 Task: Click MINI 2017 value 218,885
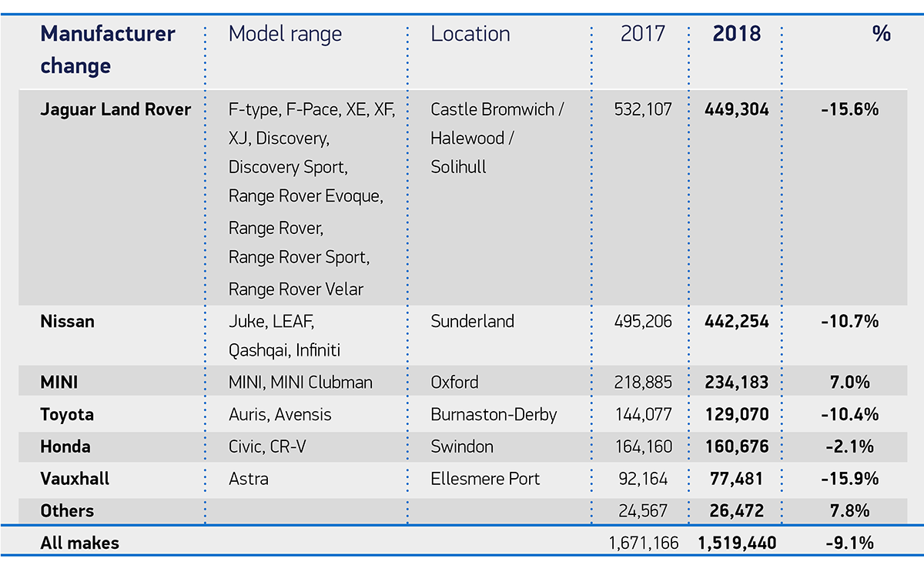[643, 382]
